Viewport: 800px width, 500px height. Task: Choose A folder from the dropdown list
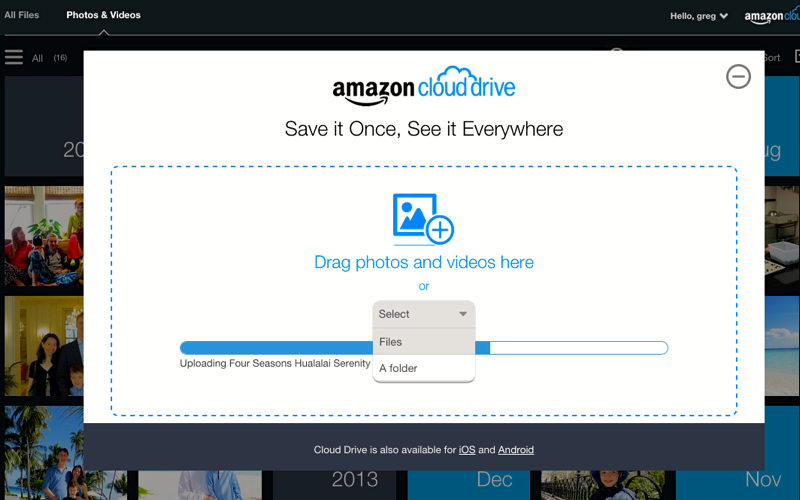pos(423,368)
